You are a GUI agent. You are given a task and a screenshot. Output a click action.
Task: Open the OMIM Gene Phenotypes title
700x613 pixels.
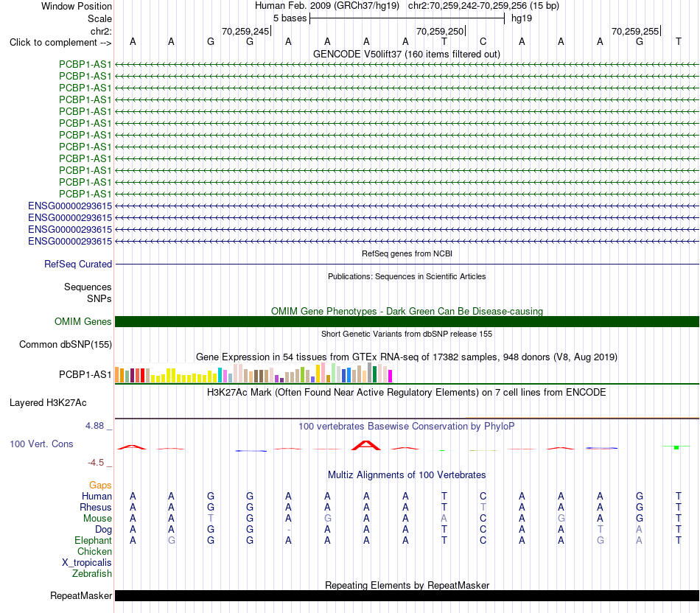[407, 311]
